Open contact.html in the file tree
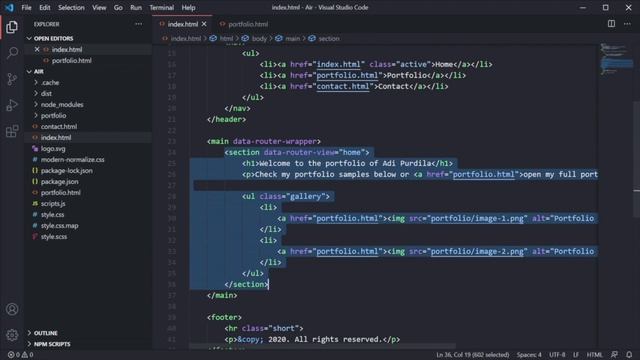 pos(59,127)
